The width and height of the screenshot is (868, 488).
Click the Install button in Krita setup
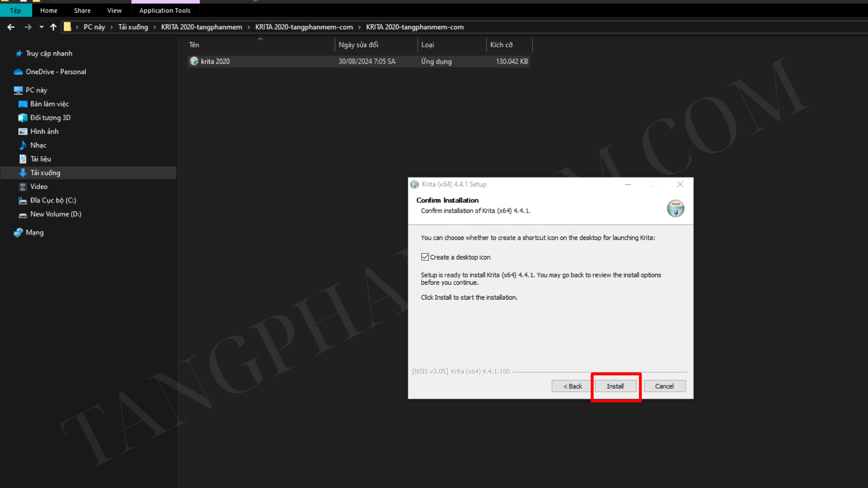tap(615, 386)
